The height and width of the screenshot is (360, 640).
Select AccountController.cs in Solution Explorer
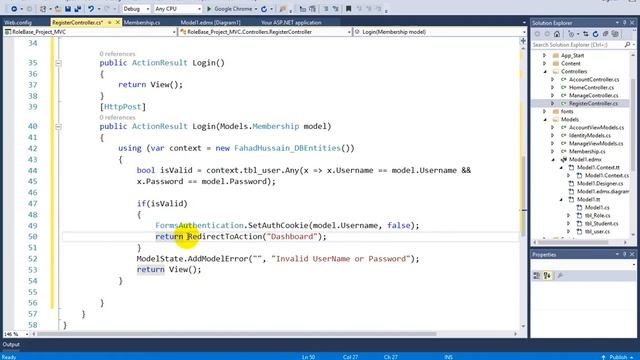(594, 80)
